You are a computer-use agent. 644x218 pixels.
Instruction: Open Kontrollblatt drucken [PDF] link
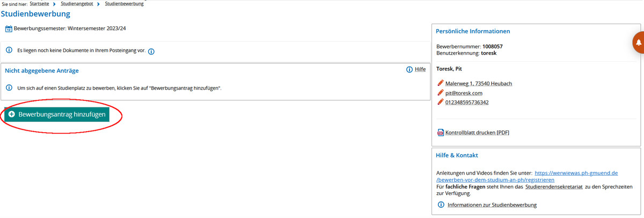pyautogui.click(x=477, y=133)
